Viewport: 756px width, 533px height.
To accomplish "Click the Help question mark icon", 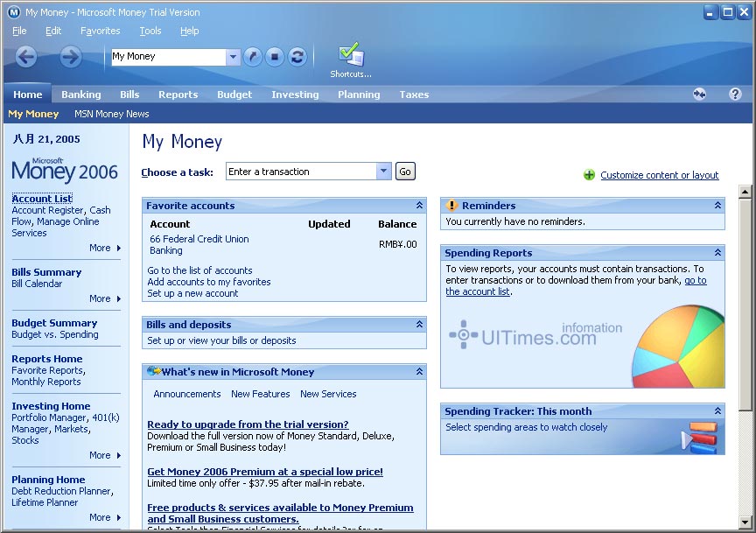I will coord(735,94).
